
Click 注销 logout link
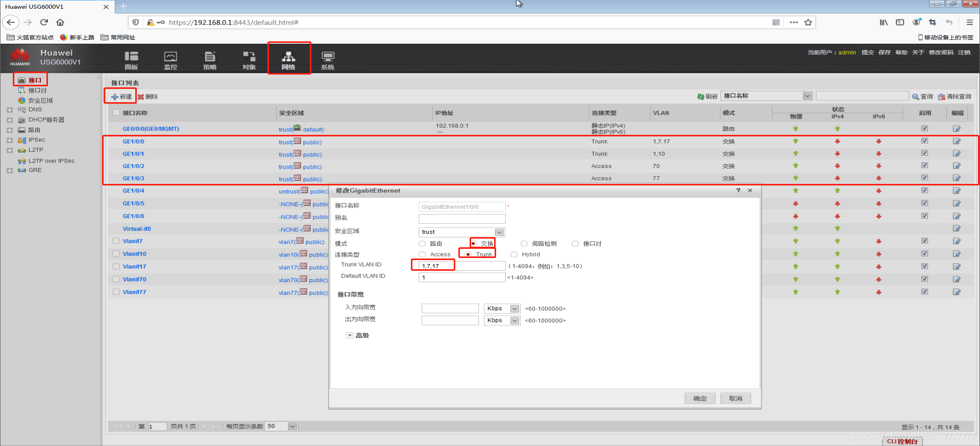[964, 53]
